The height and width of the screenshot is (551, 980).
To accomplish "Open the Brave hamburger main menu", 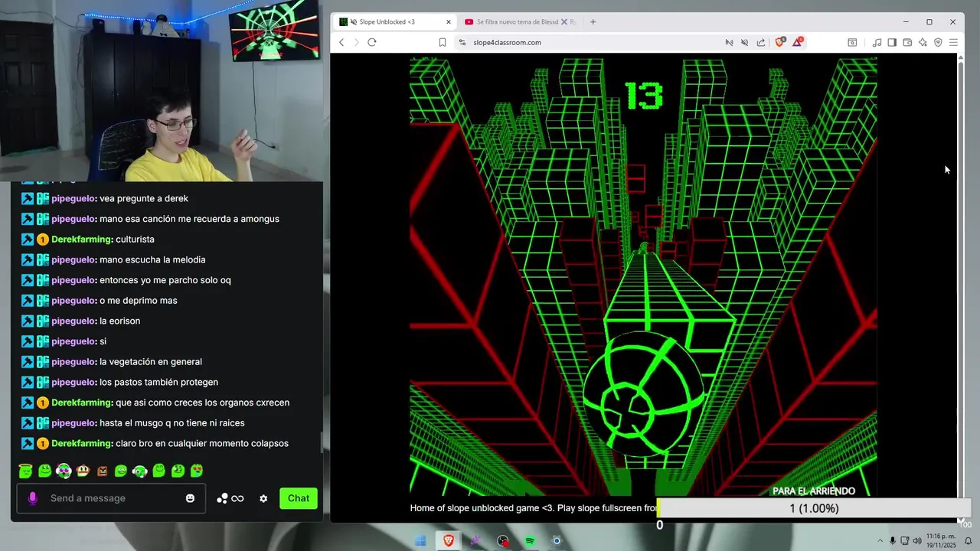I will coord(953,42).
